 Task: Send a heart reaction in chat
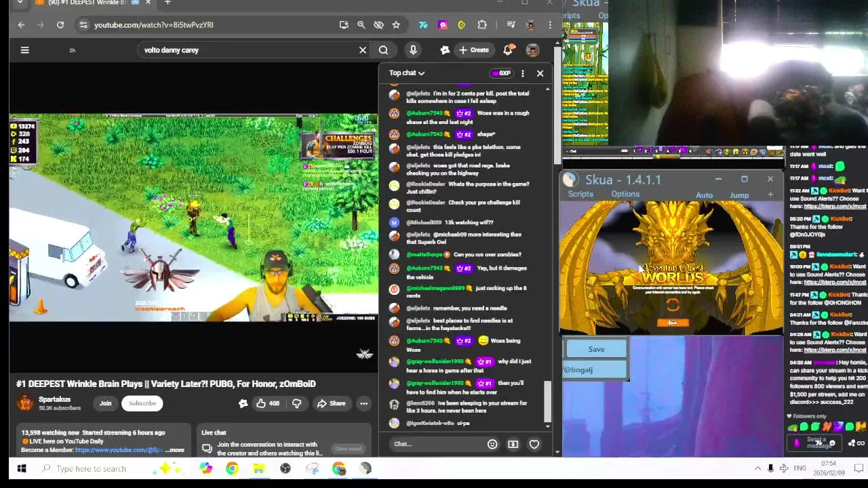coord(534,444)
